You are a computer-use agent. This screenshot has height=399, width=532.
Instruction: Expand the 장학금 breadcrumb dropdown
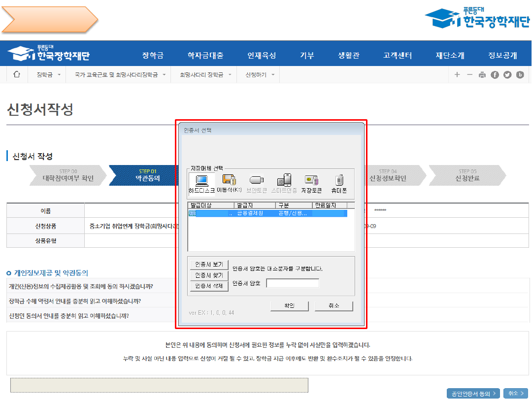click(48, 75)
